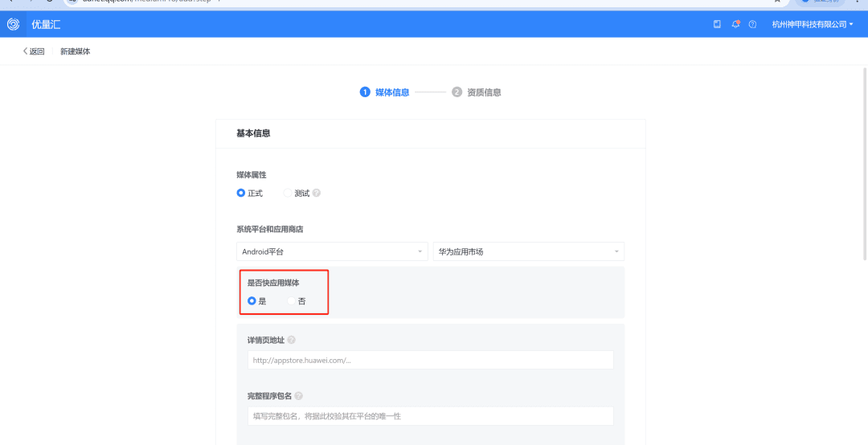Viewport: 868px width, 445px height.
Task: Select the 正式 media attribute radio
Action: (x=241, y=194)
